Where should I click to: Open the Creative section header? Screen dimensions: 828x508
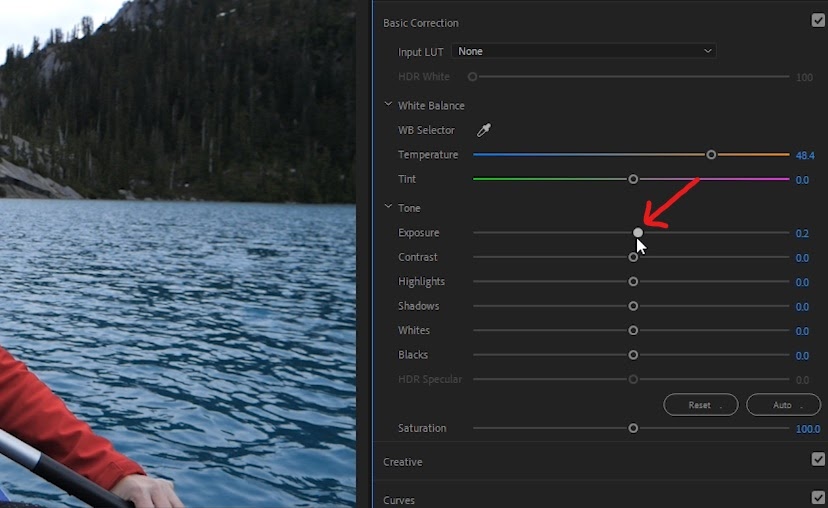[x=402, y=462]
